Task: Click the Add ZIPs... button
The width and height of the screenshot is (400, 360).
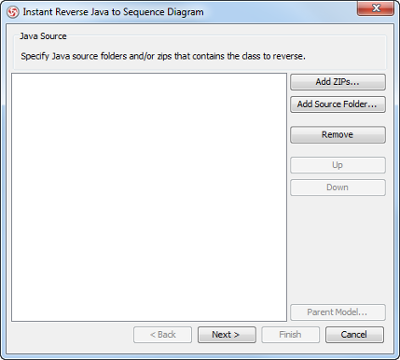Action: 338,82
